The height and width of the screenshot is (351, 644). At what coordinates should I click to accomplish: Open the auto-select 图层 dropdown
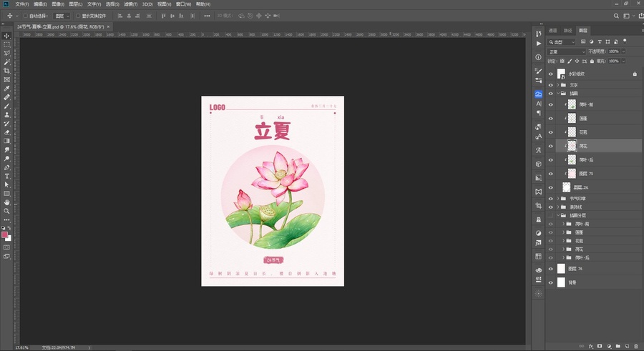click(62, 16)
